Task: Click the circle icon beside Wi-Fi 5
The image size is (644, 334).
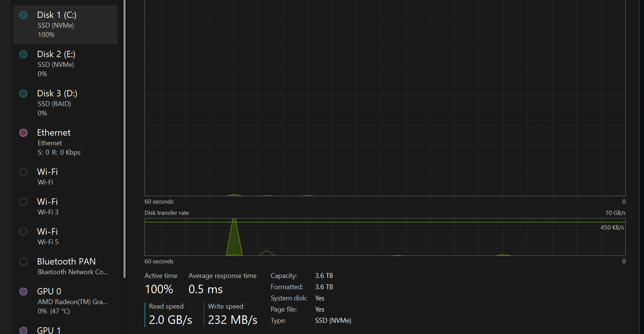Action: [24, 232]
